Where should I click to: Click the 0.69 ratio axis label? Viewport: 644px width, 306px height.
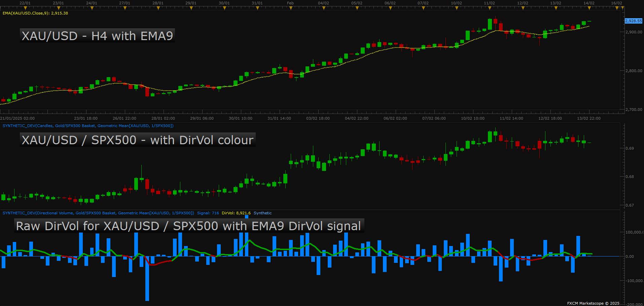[x=630, y=148]
